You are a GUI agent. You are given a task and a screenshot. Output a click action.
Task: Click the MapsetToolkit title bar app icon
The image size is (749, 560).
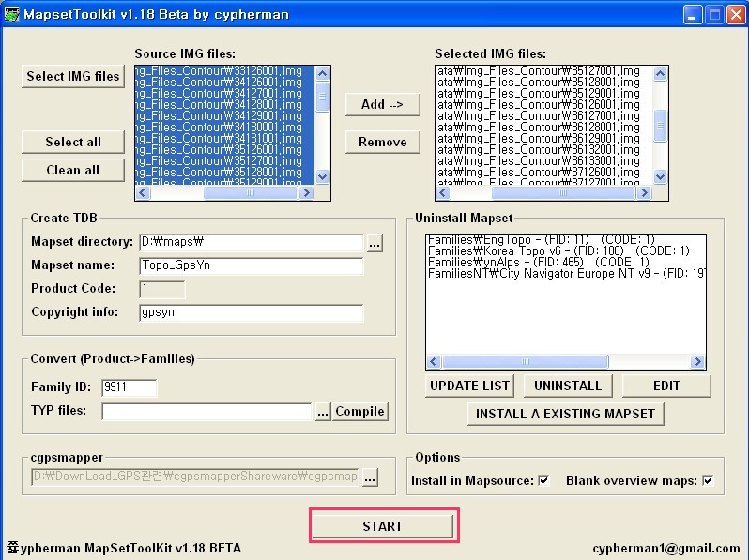click(11, 14)
